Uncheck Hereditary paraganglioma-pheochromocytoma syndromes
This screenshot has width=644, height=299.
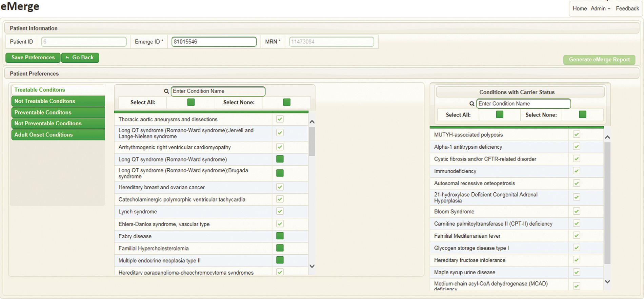(280, 272)
